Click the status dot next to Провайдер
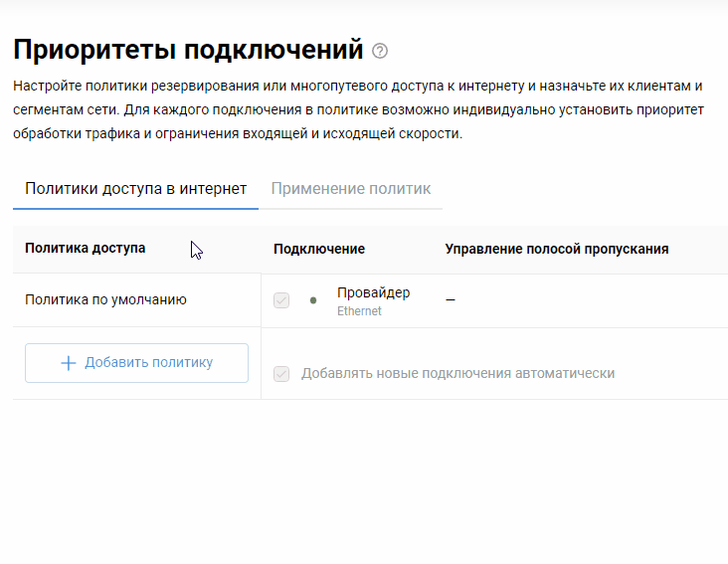Viewport: 728px width, 564px height. click(313, 300)
